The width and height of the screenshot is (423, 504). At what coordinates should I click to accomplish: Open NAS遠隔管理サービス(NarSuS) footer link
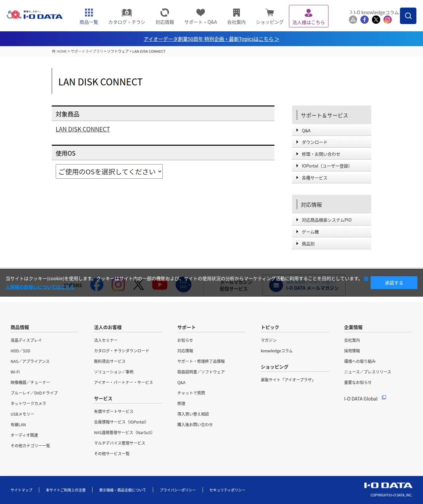124,432
